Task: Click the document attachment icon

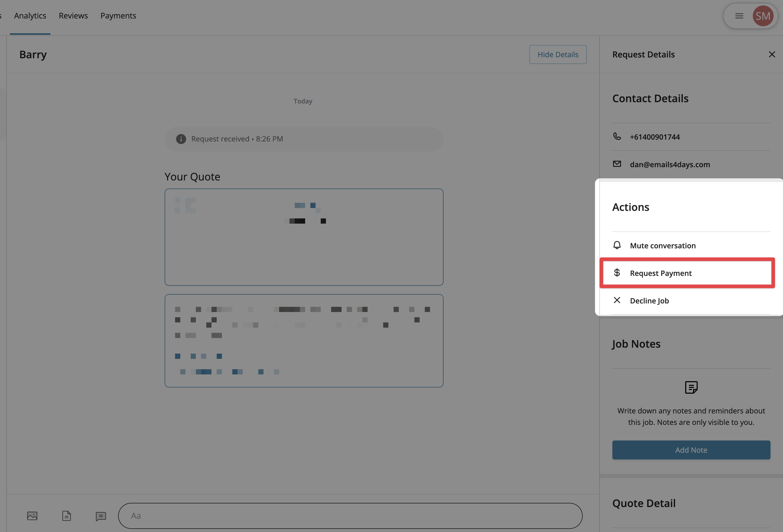Action: point(66,516)
